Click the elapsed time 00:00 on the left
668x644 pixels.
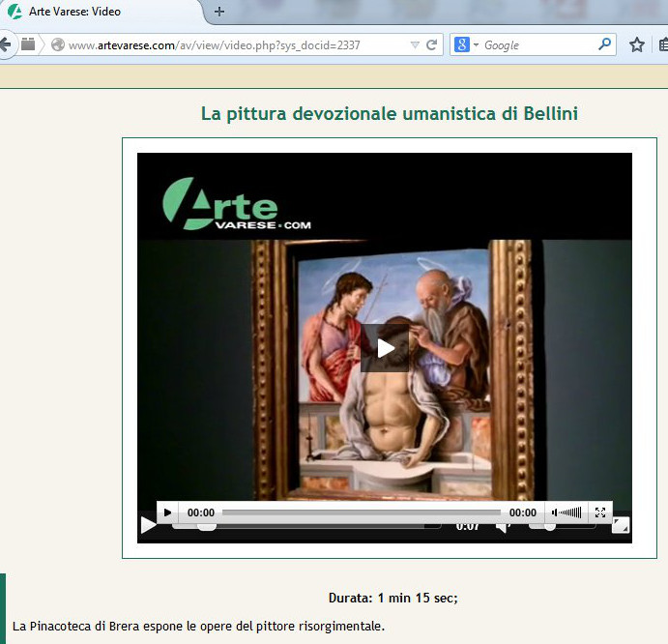click(201, 512)
